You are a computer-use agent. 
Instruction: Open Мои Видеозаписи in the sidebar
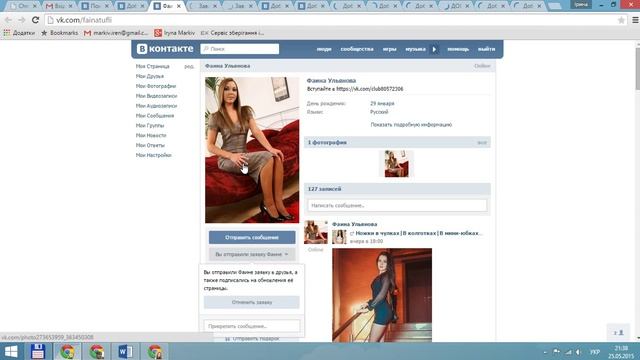tap(156, 96)
